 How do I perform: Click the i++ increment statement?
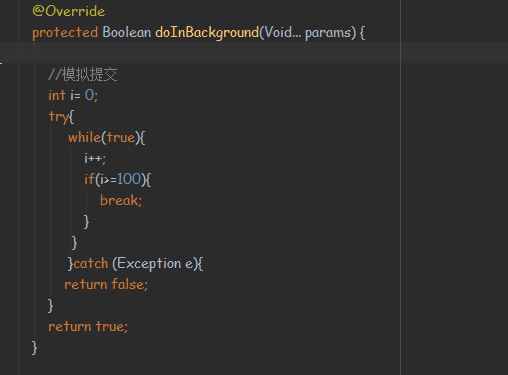(95, 158)
